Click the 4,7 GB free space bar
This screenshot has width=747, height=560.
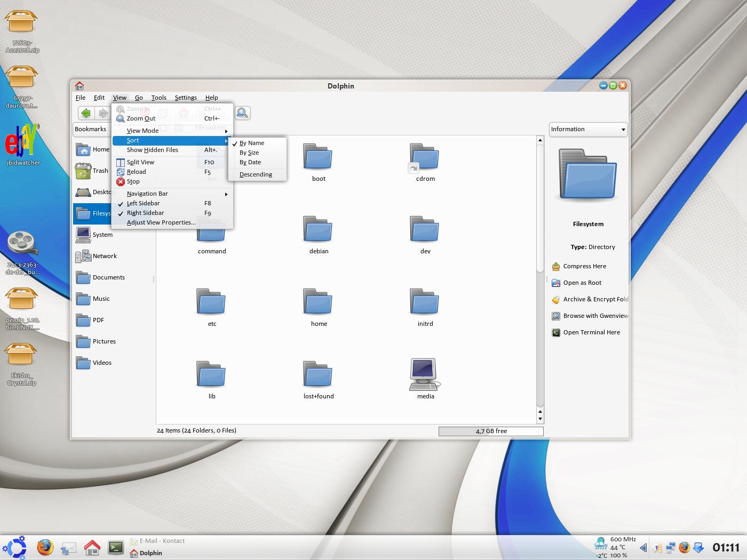(491, 431)
